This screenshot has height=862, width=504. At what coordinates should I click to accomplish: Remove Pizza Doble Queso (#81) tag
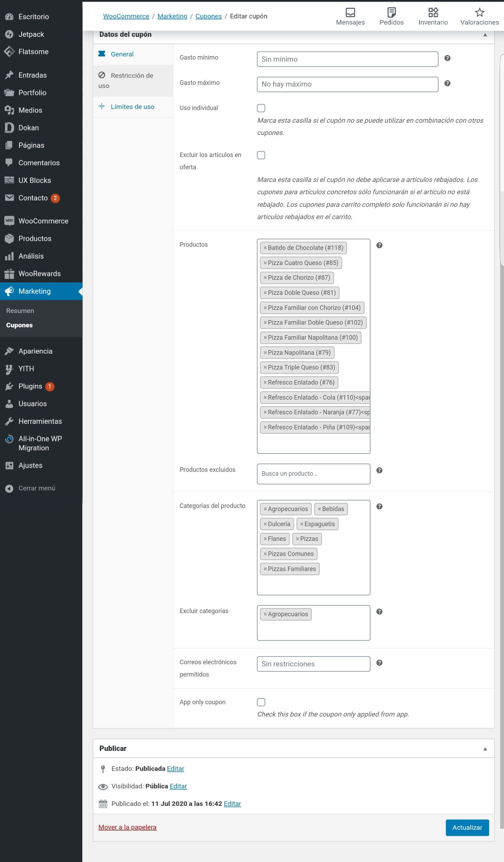point(265,293)
